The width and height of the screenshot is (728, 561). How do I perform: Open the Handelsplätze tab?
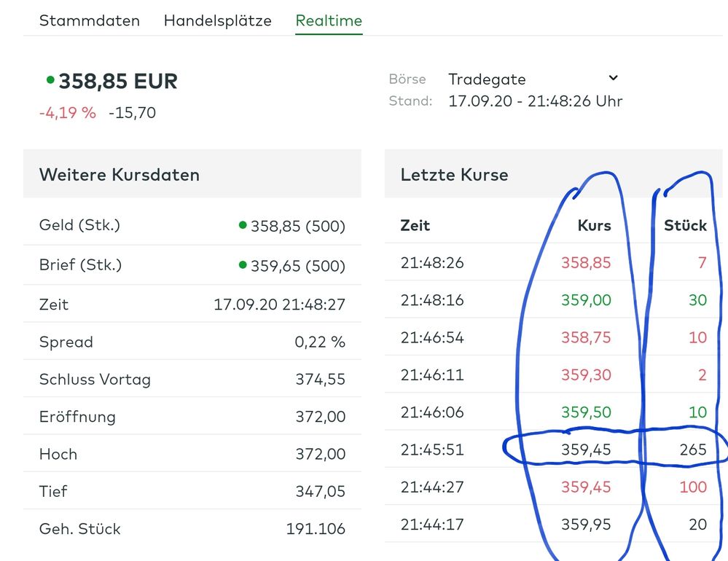pos(217,20)
